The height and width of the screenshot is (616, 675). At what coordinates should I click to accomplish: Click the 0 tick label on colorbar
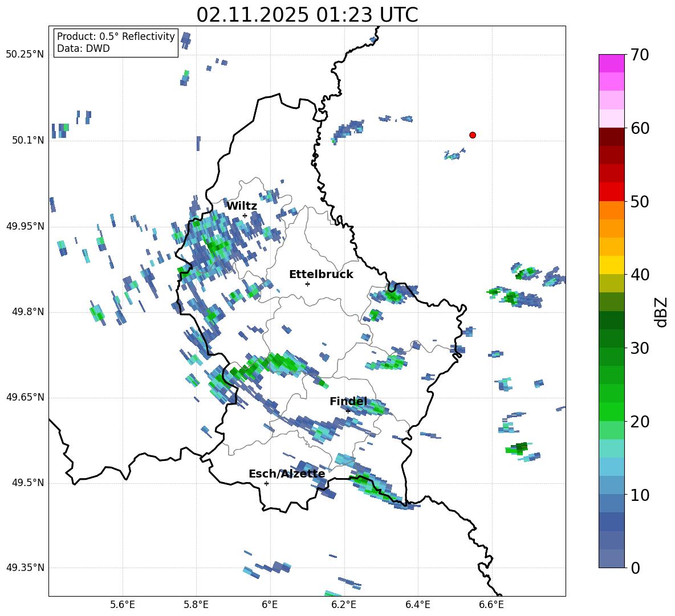tap(635, 568)
